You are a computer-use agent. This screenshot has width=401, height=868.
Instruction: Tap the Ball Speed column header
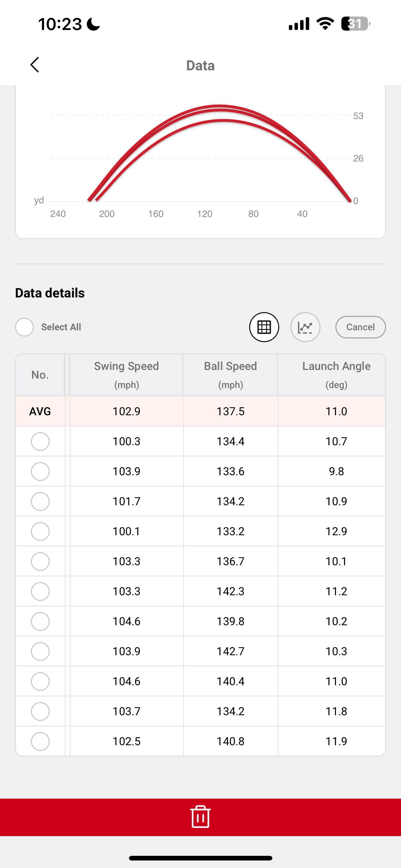[x=230, y=374]
